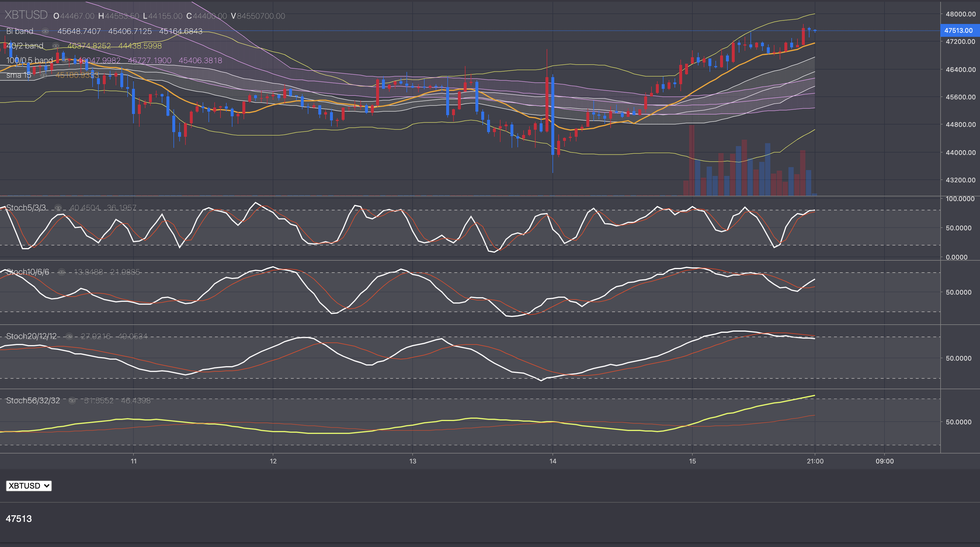980x547 pixels.
Task: Hide Stoch10/6/6 with its eye icon
Action: coord(62,272)
